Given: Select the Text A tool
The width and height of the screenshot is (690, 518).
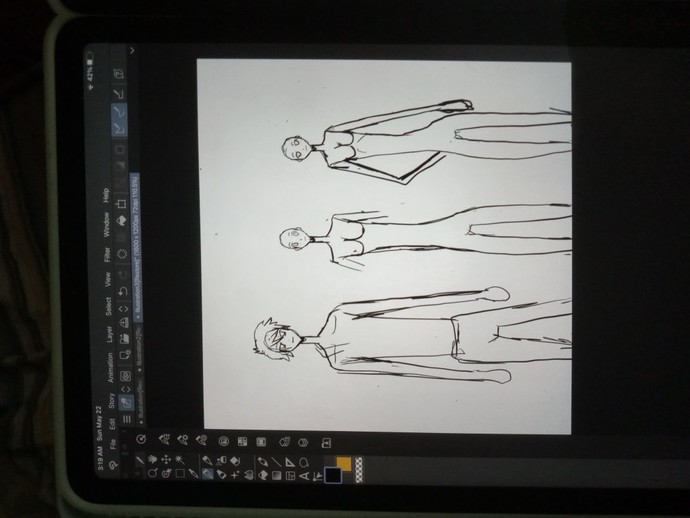Looking at the screenshot, I should coord(305,476).
